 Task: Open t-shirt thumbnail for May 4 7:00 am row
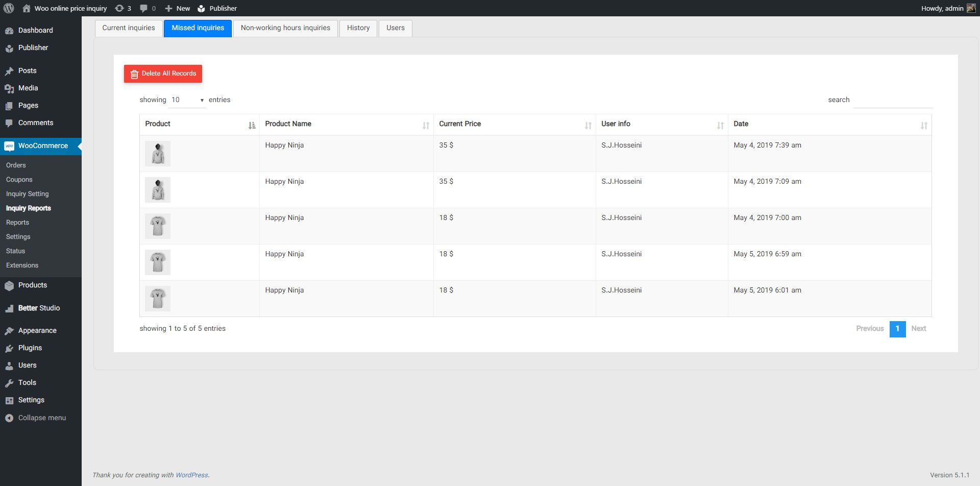[158, 226]
